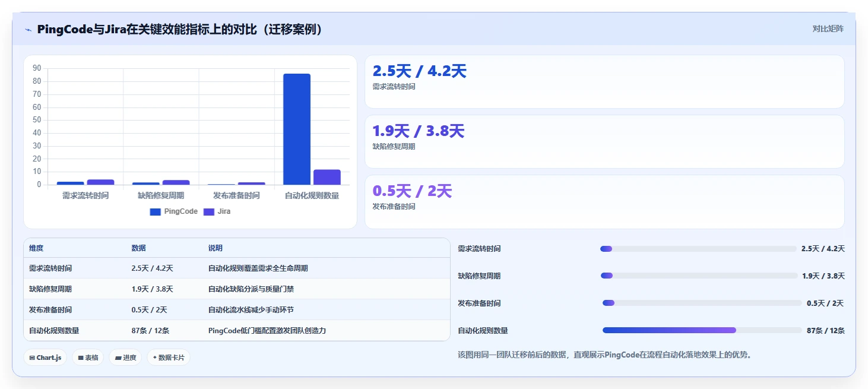Viewport: 868px width, 389px height.
Task: Open the 1.9天 / 3.8天 data card
Action: 604,141
